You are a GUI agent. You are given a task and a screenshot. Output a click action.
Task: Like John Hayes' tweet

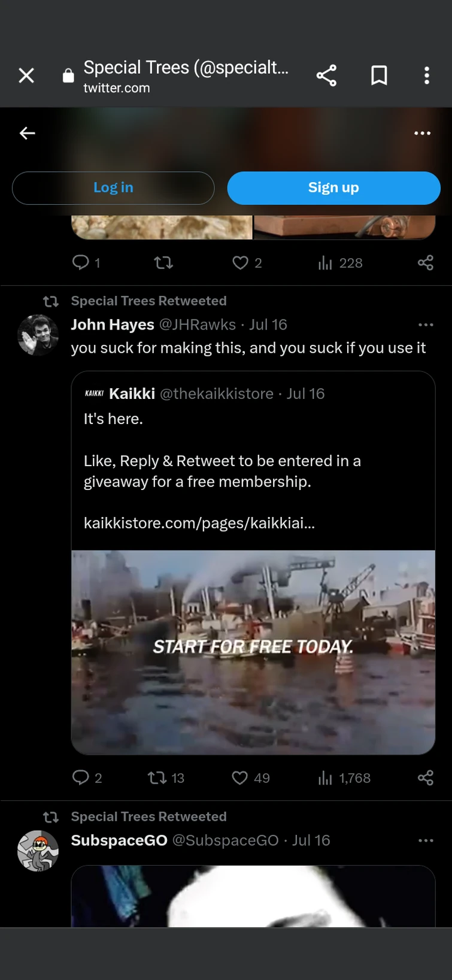[x=239, y=778]
